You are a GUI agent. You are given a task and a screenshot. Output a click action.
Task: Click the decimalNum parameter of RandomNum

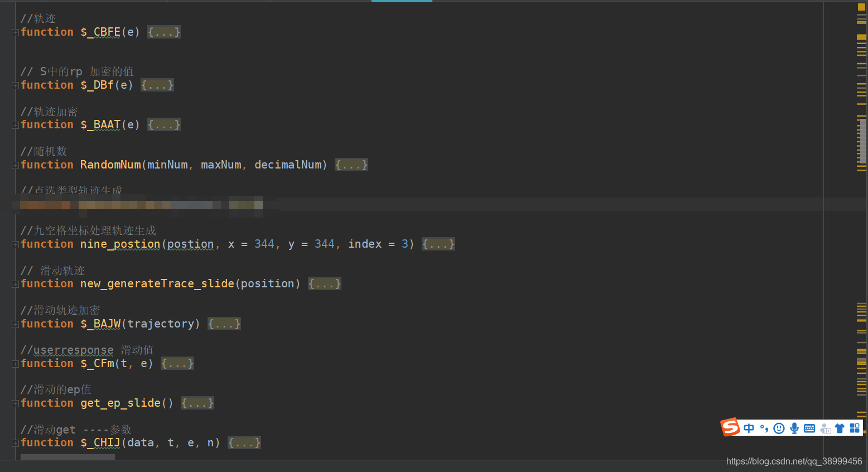coord(288,165)
